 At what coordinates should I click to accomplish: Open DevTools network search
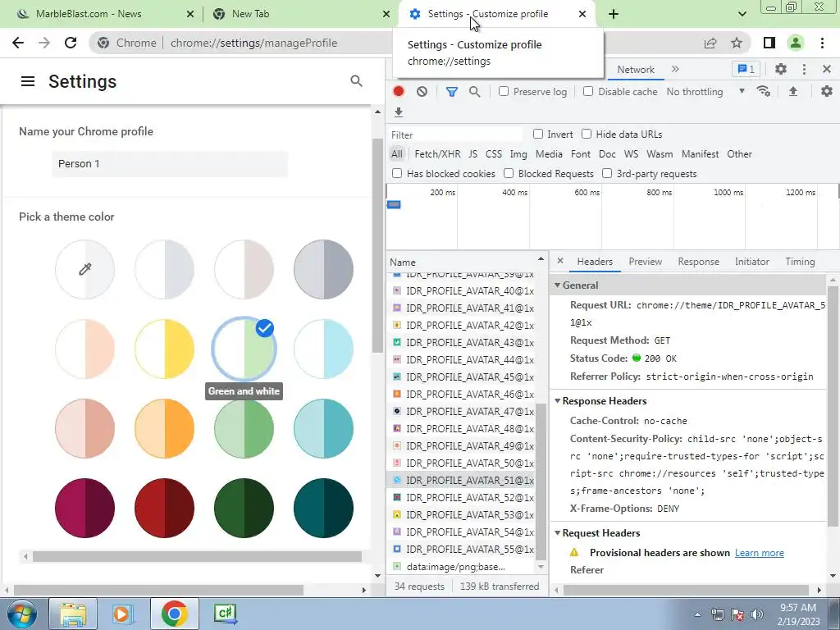click(475, 92)
